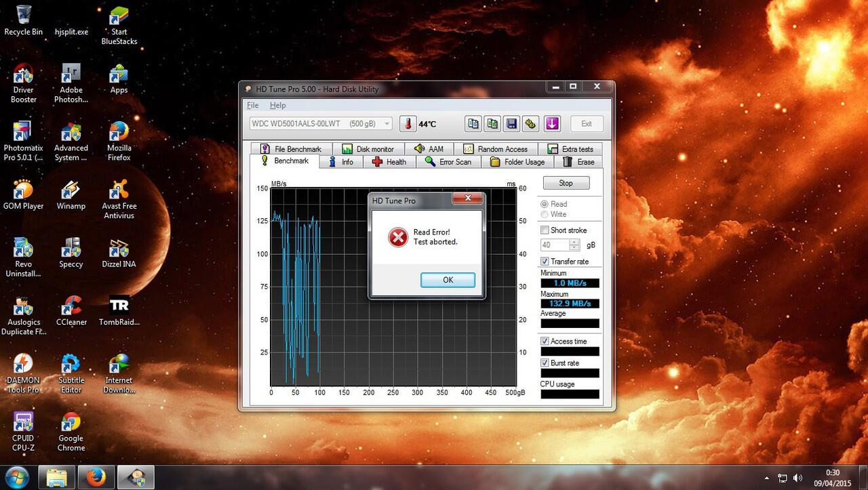Click the save screenshot floppy disk icon
This screenshot has height=490, width=868.
(512, 123)
